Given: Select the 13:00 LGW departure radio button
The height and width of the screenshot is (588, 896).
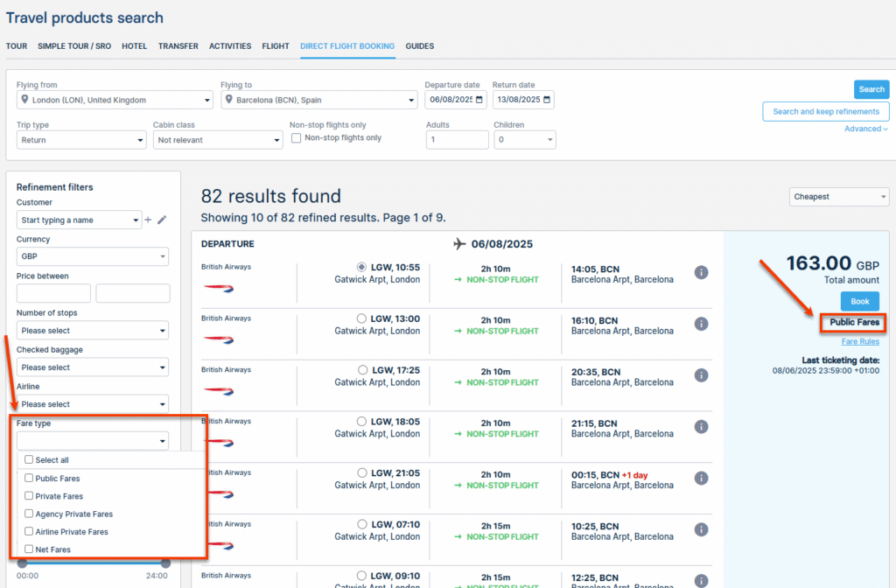Looking at the screenshot, I should point(362,318).
